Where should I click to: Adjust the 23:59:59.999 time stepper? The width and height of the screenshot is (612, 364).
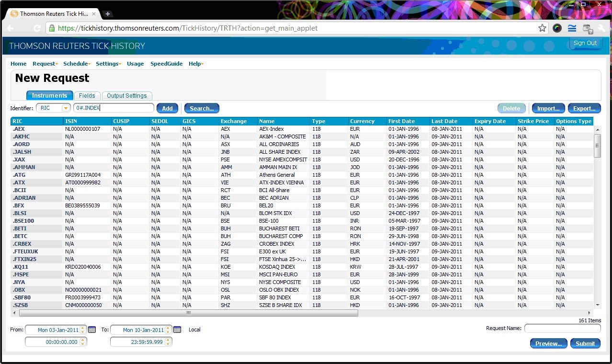click(168, 342)
